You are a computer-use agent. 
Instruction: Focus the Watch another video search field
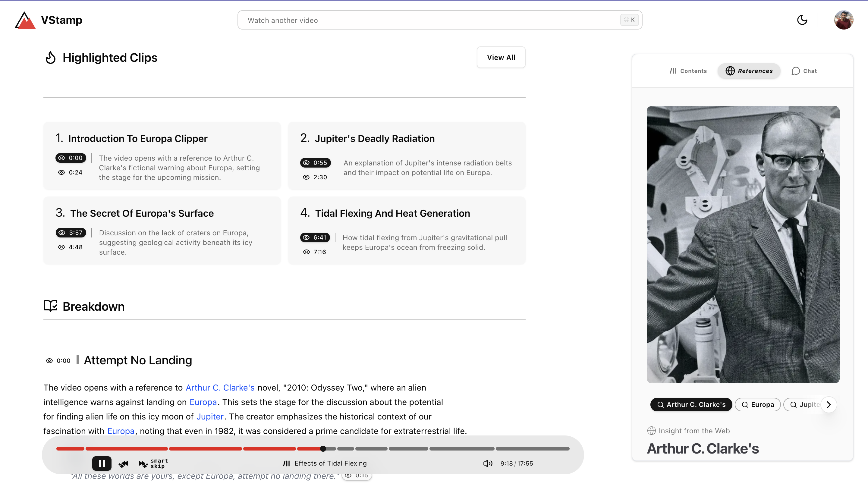point(431,20)
